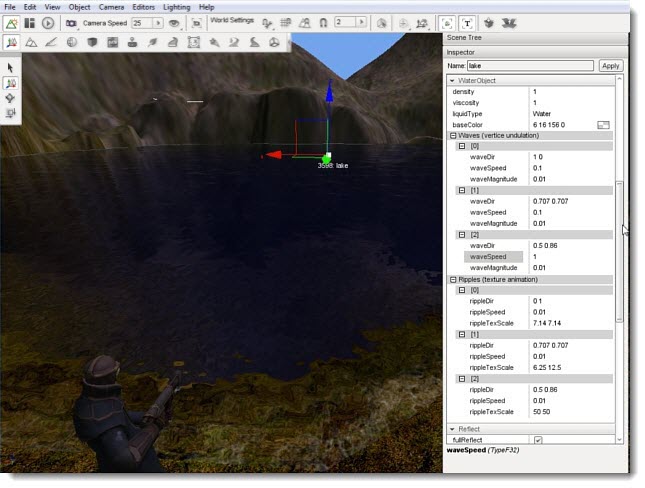Collapse Ripples index [2] group
This screenshot has height=488, width=645.
pyautogui.click(x=462, y=379)
